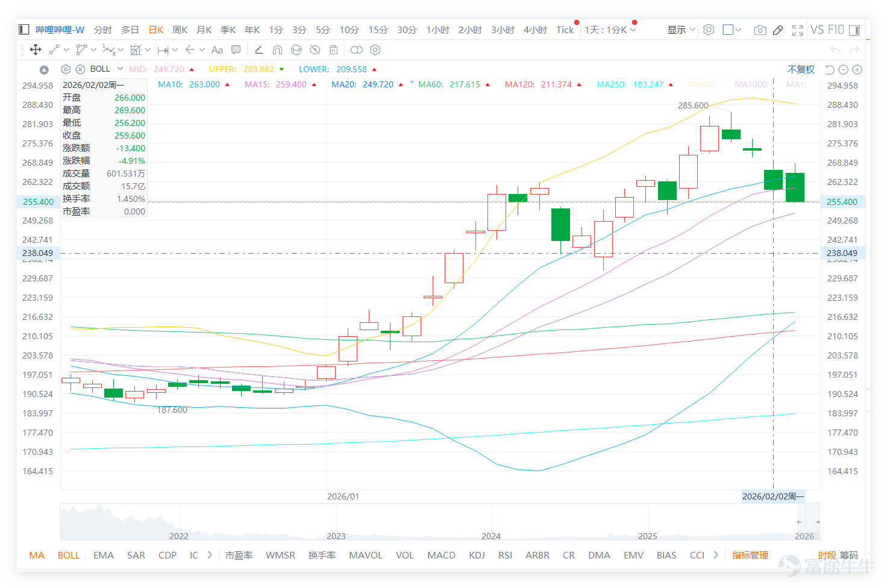Select the wave pattern drawing tool
This screenshot has width=887, height=588.
(108, 50)
